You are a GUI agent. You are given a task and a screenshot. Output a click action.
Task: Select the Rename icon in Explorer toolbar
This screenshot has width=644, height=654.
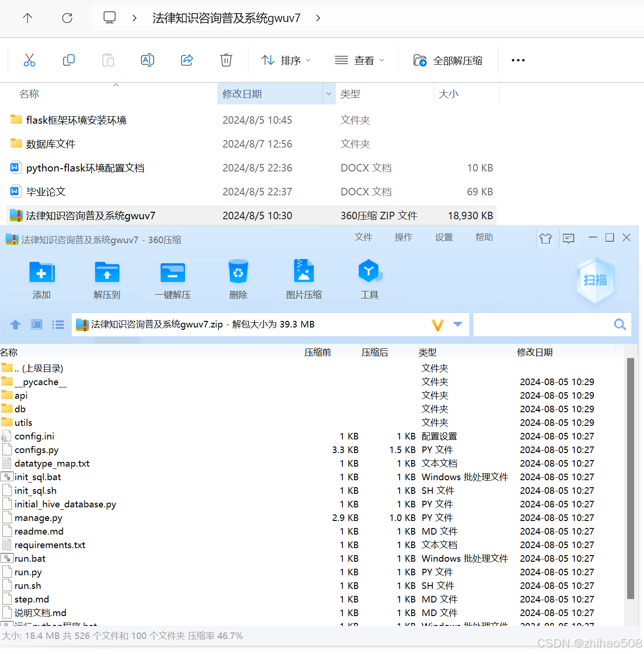point(147,60)
